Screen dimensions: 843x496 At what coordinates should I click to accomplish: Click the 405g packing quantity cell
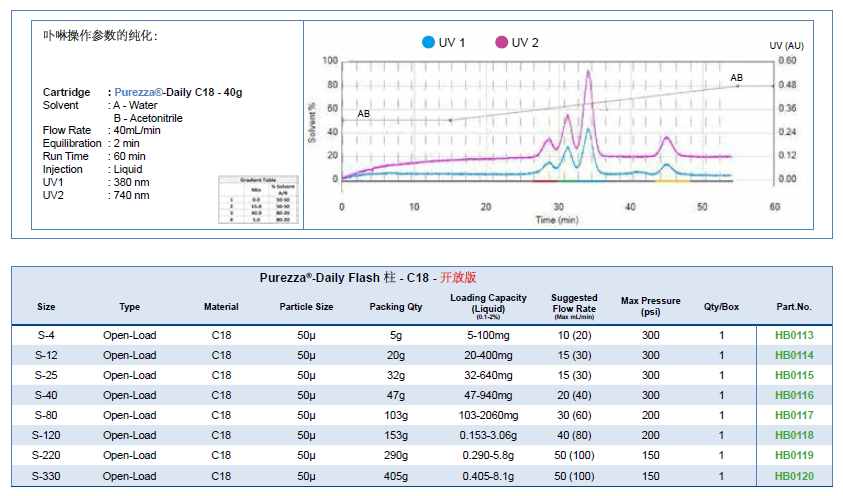click(396, 476)
